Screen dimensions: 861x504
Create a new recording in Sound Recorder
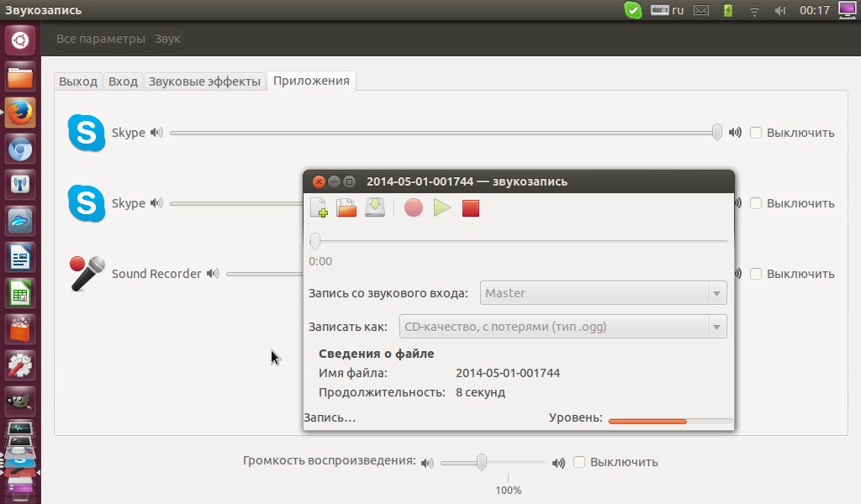[x=319, y=207]
